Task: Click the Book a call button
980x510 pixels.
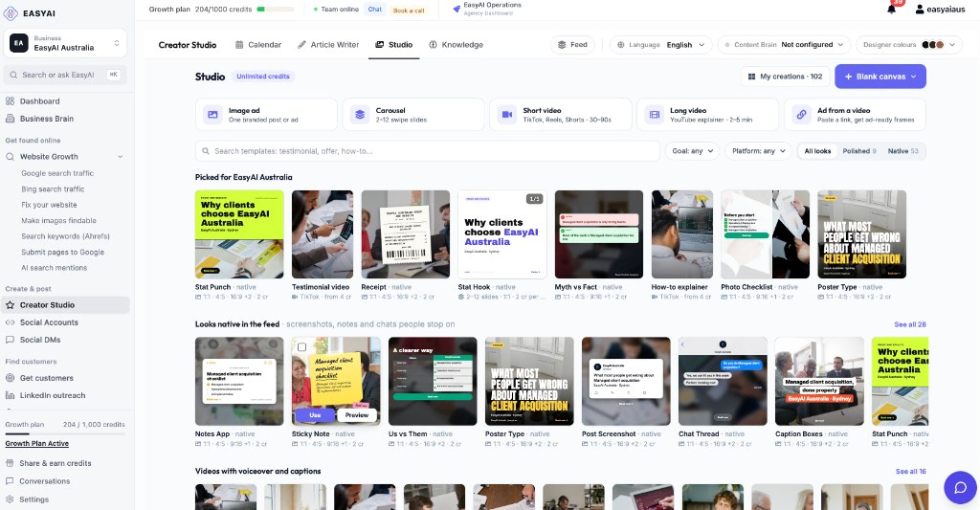Action: [x=408, y=10]
